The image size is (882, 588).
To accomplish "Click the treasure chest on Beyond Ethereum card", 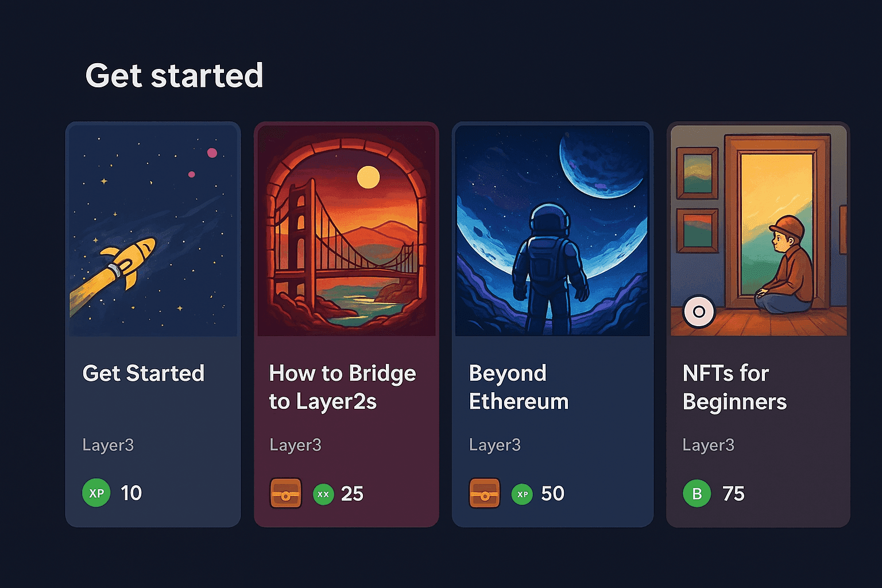I will click(485, 493).
